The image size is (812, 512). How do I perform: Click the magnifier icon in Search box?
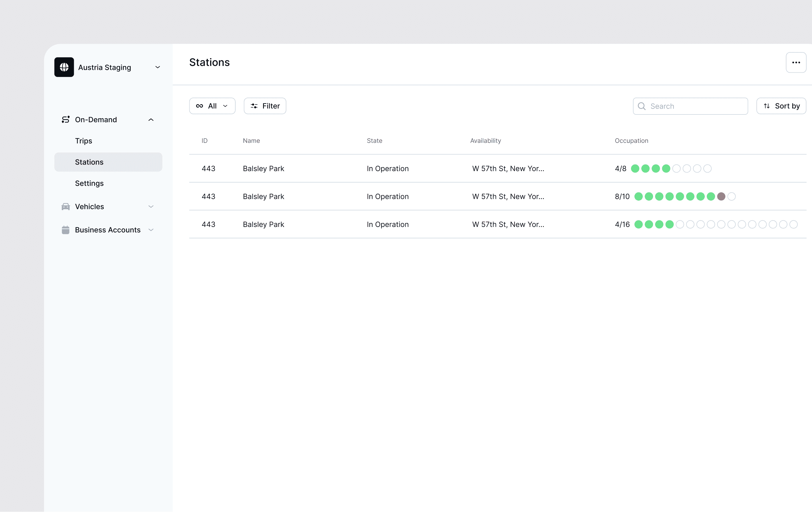642,106
